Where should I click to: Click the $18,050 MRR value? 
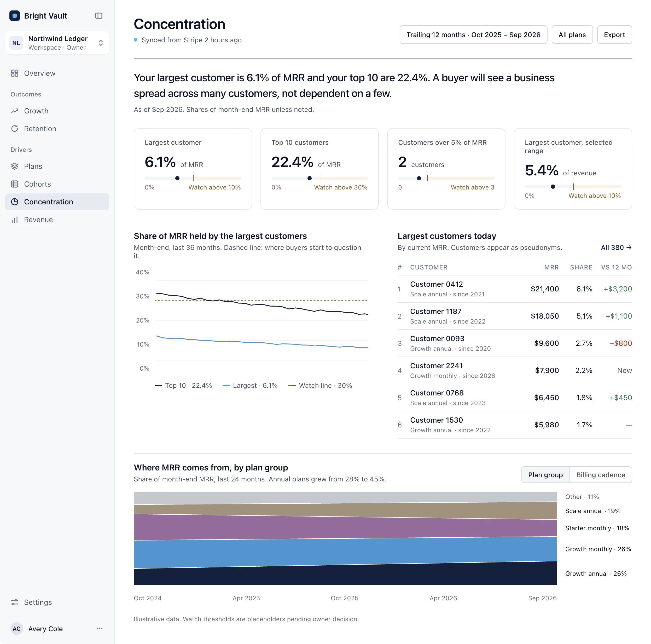[x=544, y=316]
